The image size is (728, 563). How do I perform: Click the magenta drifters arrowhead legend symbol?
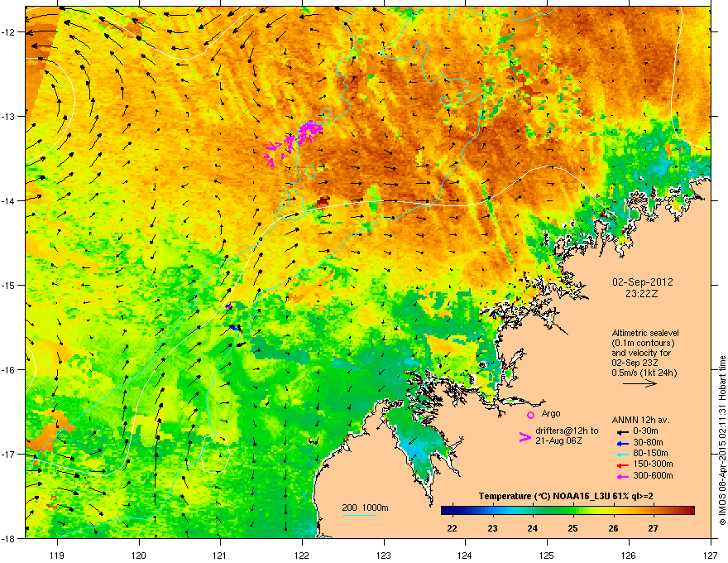524,436
